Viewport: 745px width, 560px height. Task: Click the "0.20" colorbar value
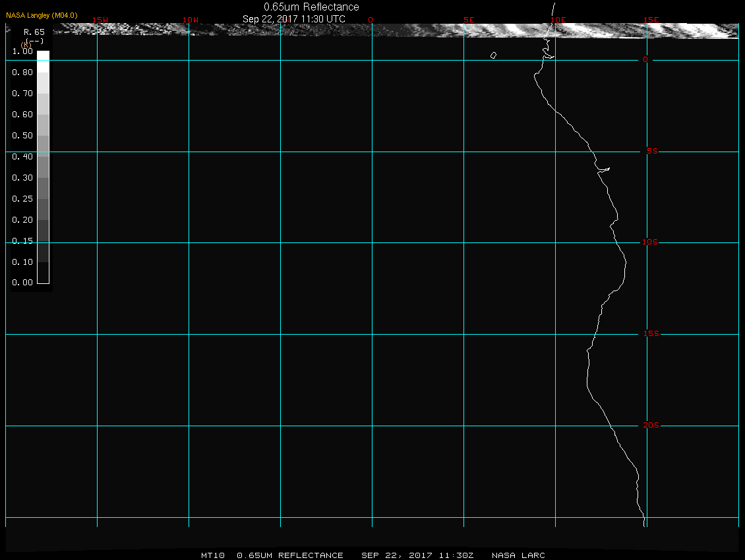[x=22, y=219]
